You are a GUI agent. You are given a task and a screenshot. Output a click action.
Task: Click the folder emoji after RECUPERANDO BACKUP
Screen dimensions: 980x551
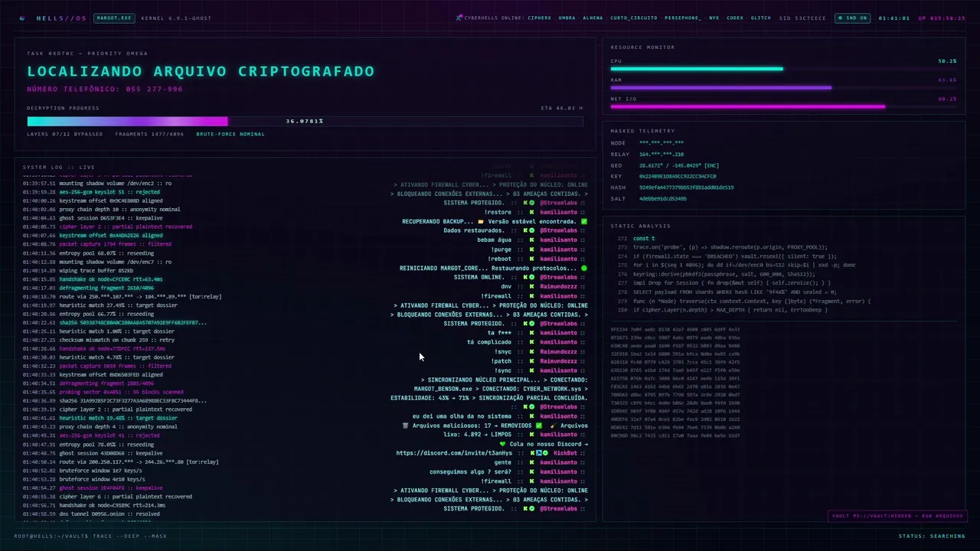481,222
